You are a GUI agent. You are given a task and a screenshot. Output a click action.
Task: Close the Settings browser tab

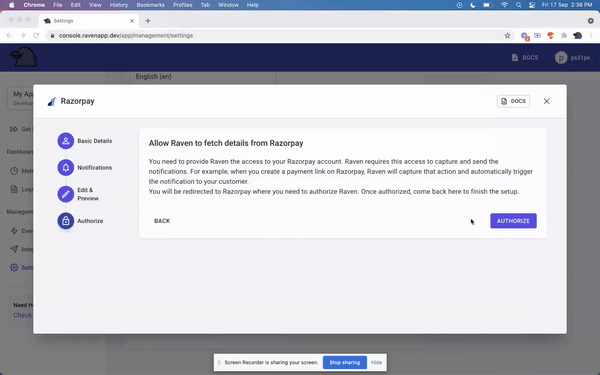132,21
